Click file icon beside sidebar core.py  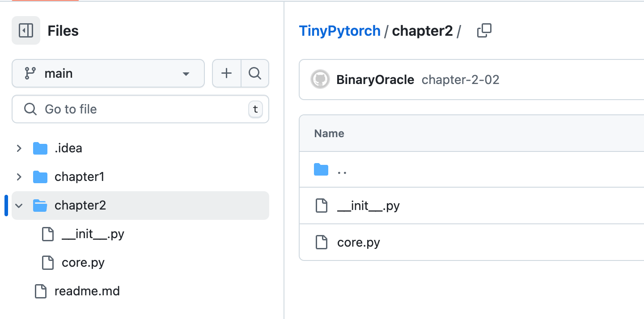click(48, 263)
